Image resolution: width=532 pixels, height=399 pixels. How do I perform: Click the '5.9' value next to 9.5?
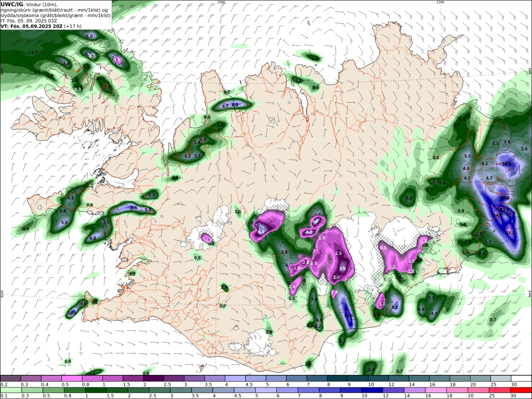(148, 210)
